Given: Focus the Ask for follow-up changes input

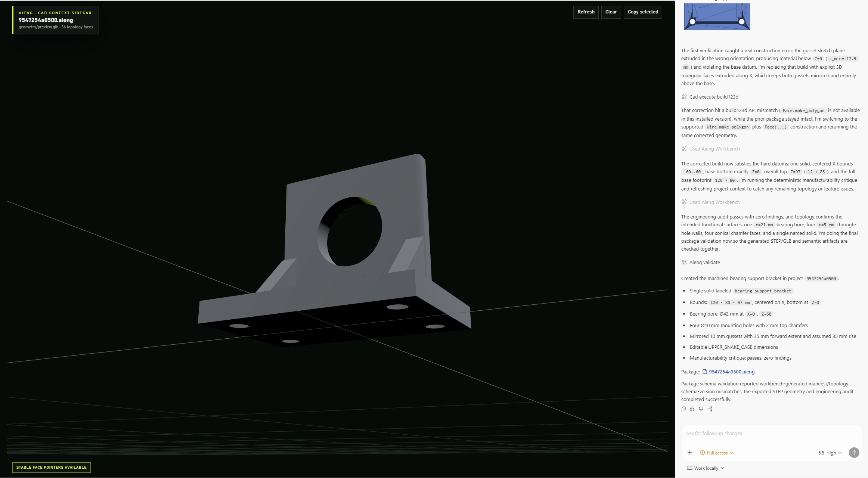Looking at the screenshot, I should click(x=772, y=433).
